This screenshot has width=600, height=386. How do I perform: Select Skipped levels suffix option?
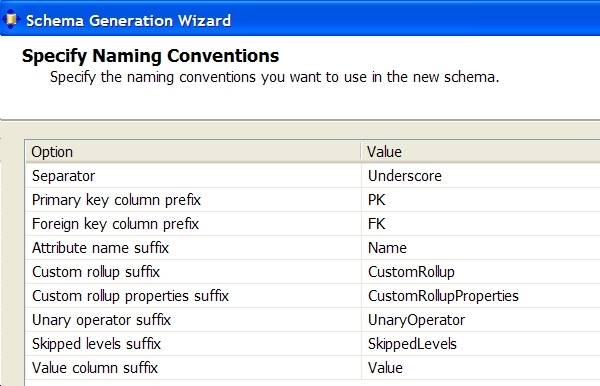point(193,344)
